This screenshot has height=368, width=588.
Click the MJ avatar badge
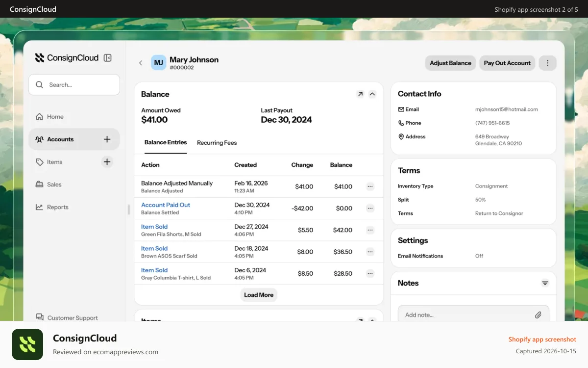click(x=158, y=63)
